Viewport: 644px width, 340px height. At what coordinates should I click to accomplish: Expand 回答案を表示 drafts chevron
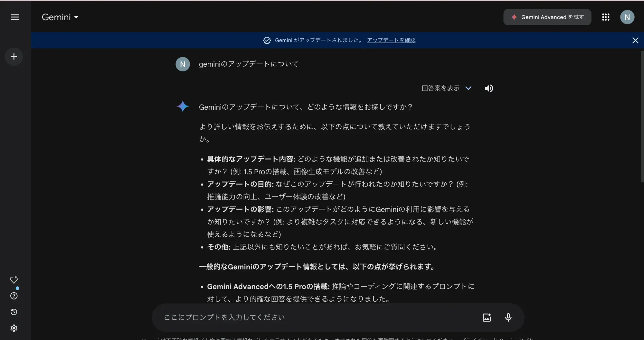(469, 88)
